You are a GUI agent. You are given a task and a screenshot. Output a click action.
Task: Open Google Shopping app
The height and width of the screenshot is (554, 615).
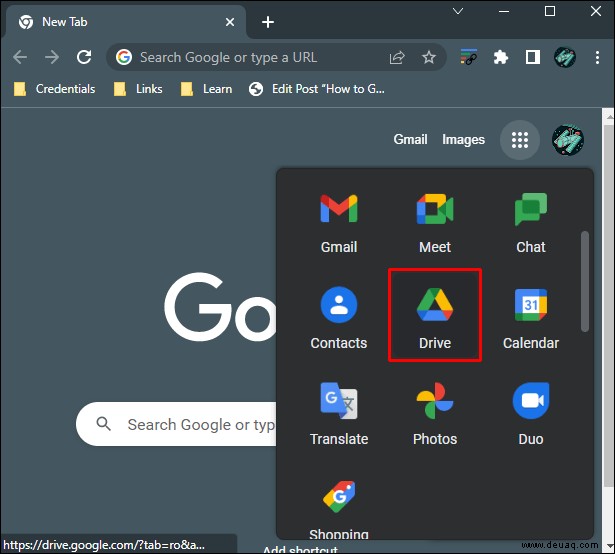coord(339,509)
